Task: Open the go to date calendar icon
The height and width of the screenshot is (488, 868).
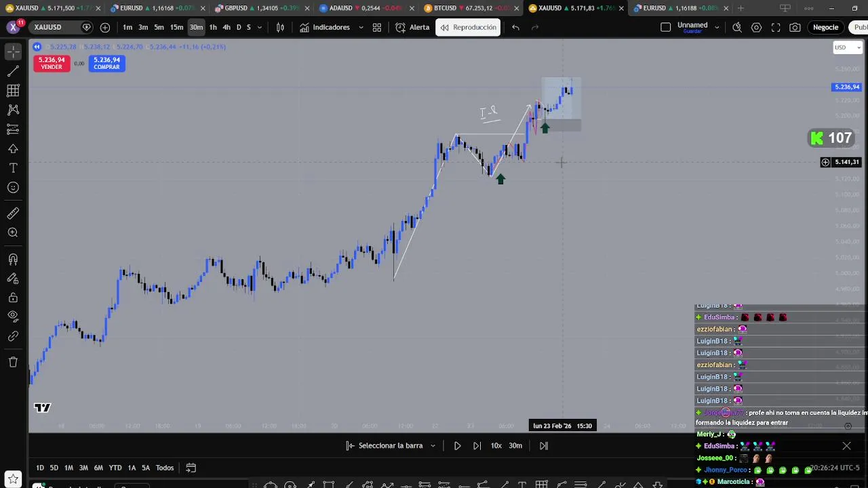Action: [x=191, y=468]
